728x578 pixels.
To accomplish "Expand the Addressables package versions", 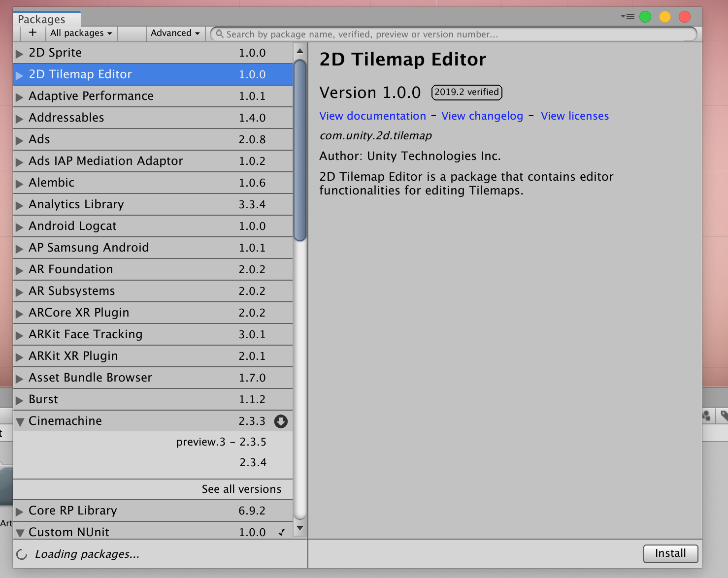I will pyautogui.click(x=19, y=118).
